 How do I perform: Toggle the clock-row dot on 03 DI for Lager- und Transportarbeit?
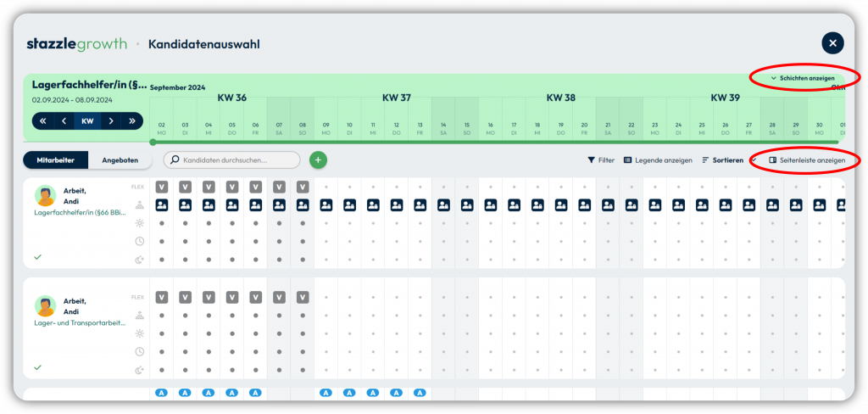[x=185, y=351]
